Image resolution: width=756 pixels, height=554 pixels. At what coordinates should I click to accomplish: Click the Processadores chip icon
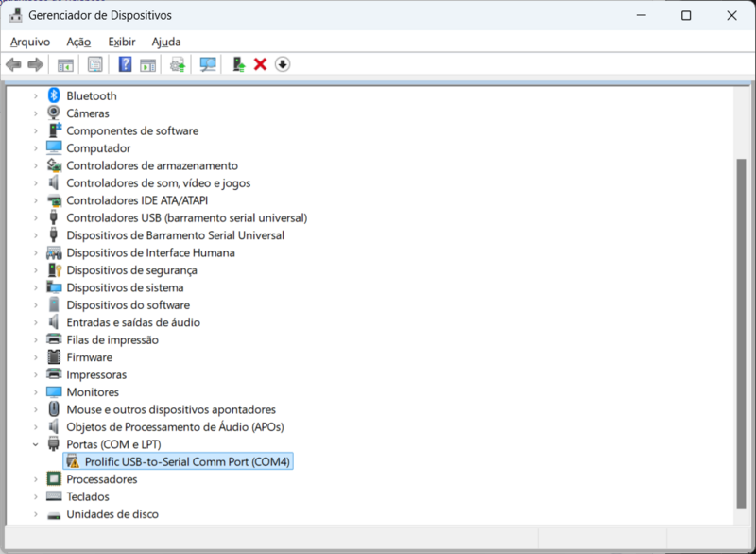[54, 478]
